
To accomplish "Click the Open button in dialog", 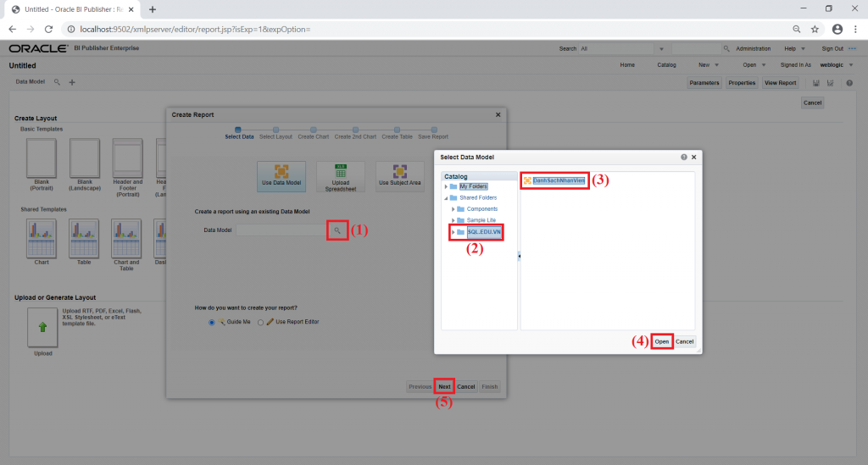I will [x=661, y=341].
